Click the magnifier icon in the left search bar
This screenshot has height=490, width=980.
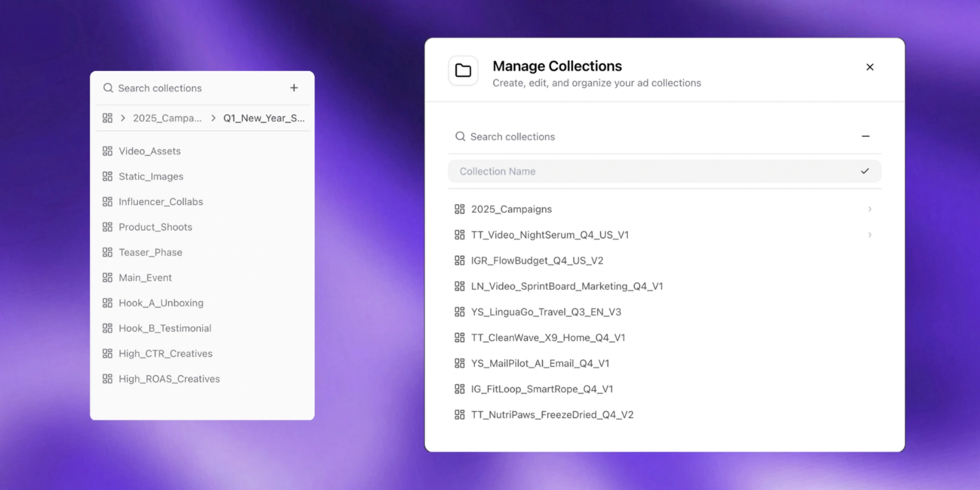point(108,88)
